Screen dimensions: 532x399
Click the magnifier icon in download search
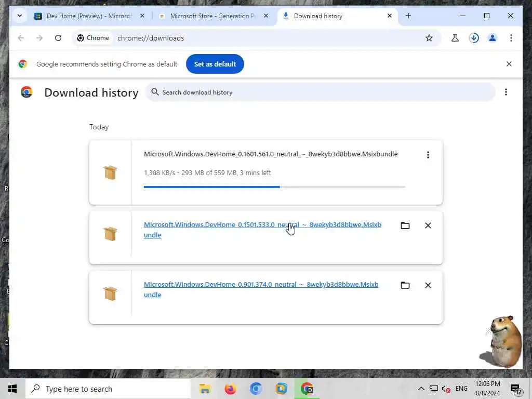155,92
